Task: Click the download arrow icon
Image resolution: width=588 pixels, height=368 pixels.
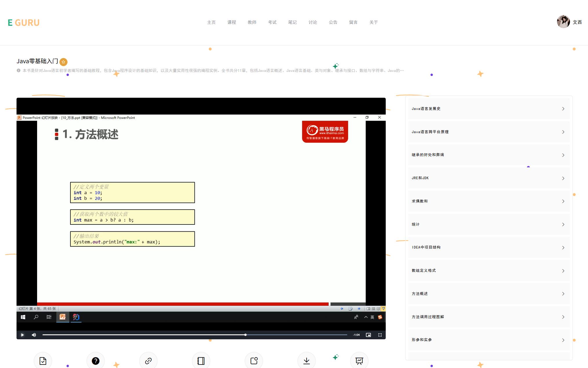Action: point(307,361)
